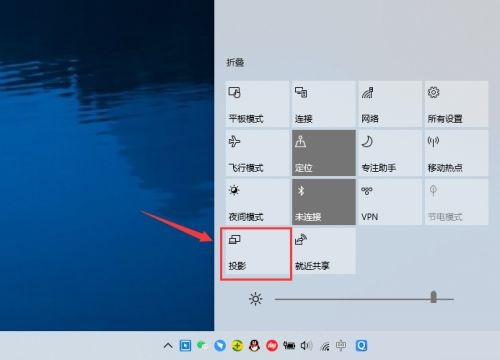The image size is (500, 360).
Task: Expand hidden tray icons chevron
Action: 168,346
